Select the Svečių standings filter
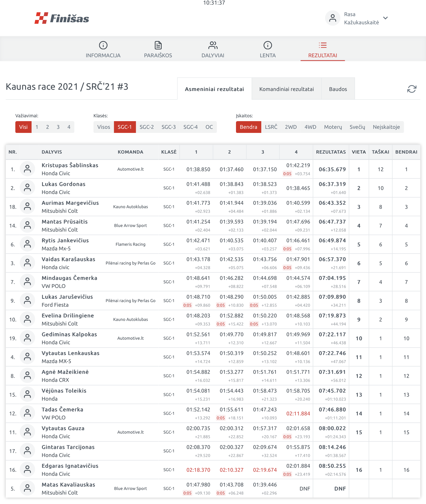The image size is (426, 504). click(357, 127)
